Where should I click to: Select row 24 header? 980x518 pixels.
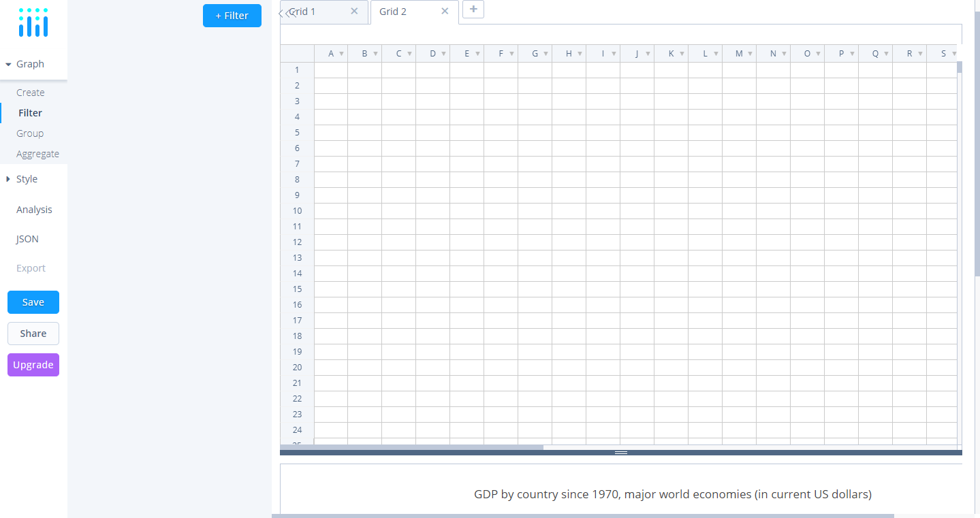coord(297,430)
